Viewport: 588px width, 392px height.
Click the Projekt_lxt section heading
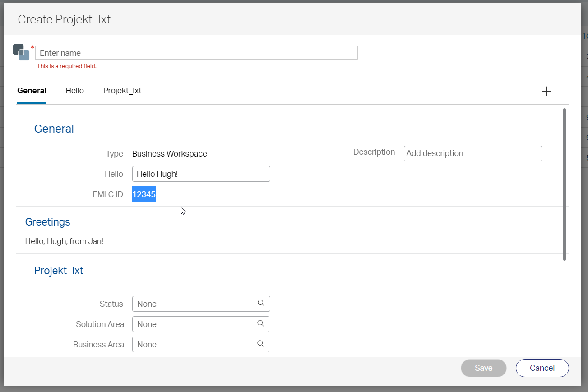59,271
